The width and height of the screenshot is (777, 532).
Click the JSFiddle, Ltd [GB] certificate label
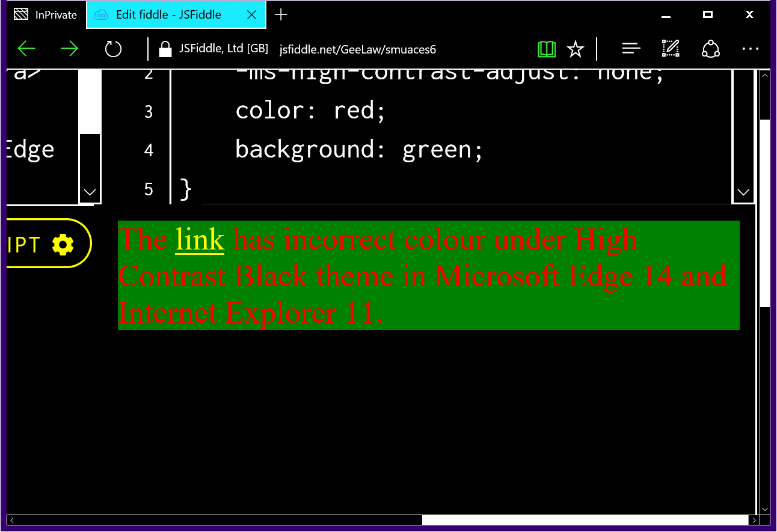[x=224, y=49]
